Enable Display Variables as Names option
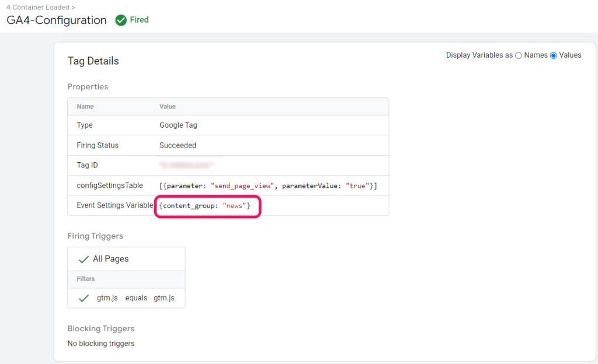 [x=518, y=55]
